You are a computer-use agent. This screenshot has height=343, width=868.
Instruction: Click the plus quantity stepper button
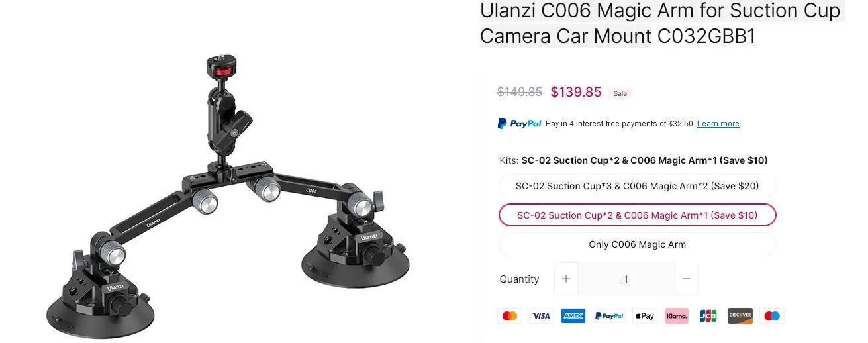(x=566, y=279)
